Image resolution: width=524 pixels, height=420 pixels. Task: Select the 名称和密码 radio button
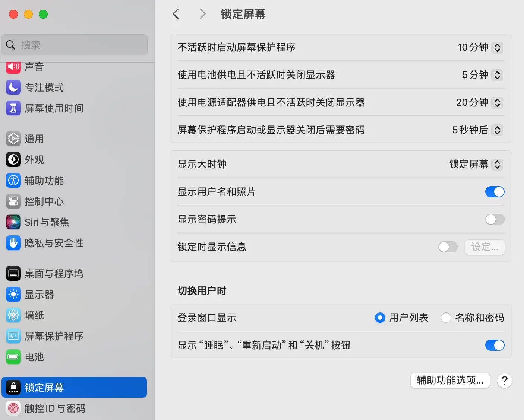click(x=446, y=318)
